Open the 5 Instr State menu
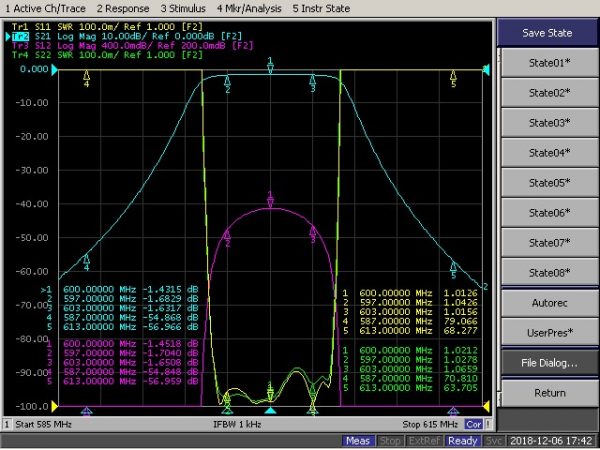 tap(321, 8)
